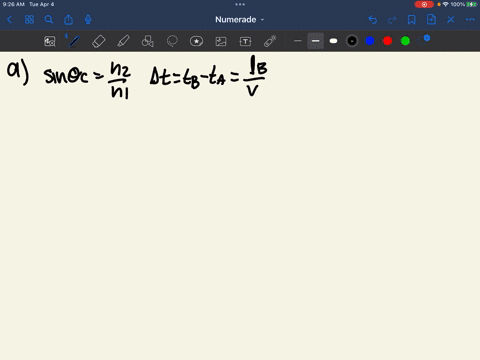The height and width of the screenshot is (360, 480).
Task: Open the more options ellipsis menu
Action: (x=470, y=20)
